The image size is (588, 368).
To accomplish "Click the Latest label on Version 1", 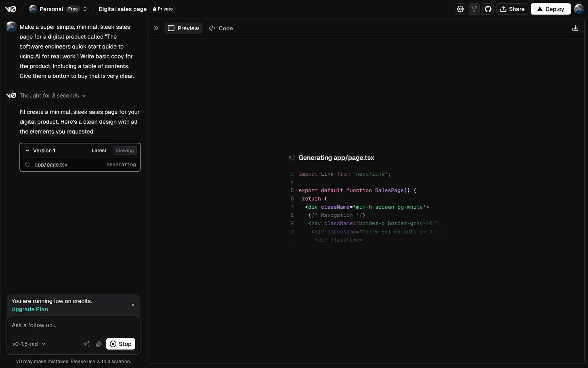I will click(99, 150).
